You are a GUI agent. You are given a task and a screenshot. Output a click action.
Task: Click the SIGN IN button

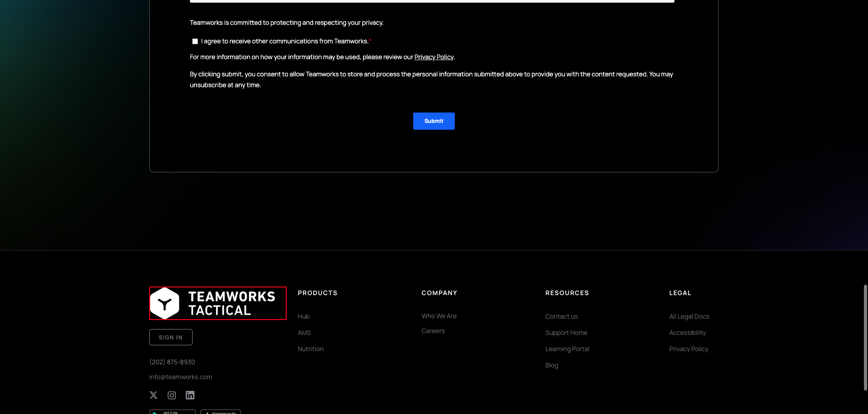click(x=170, y=337)
